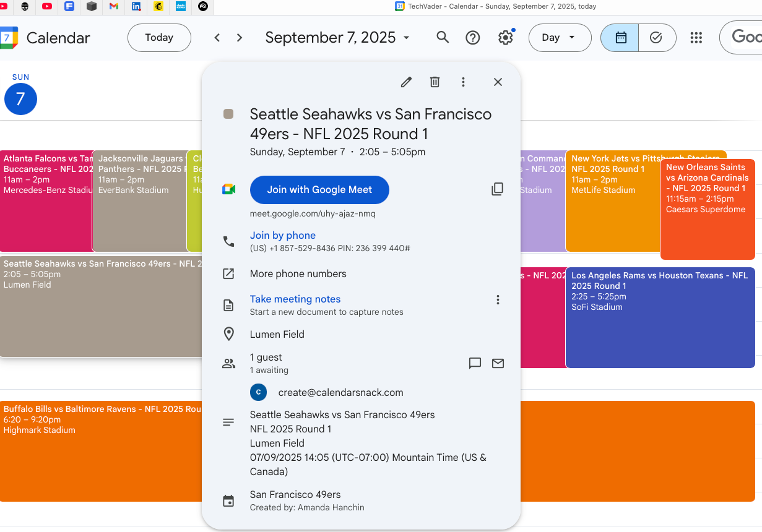762x532 pixels.
Task: Click the '1 guest' count text
Action: (266, 358)
